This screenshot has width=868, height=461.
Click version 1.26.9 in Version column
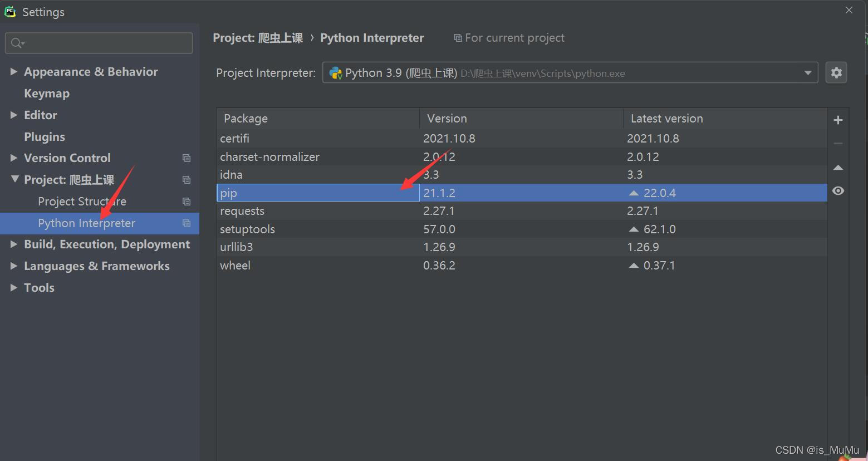point(439,247)
